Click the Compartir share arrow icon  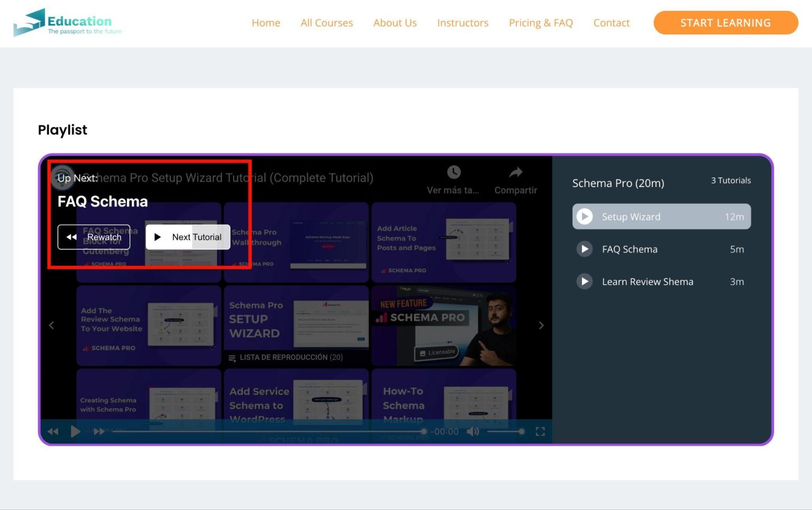tap(515, 172)
